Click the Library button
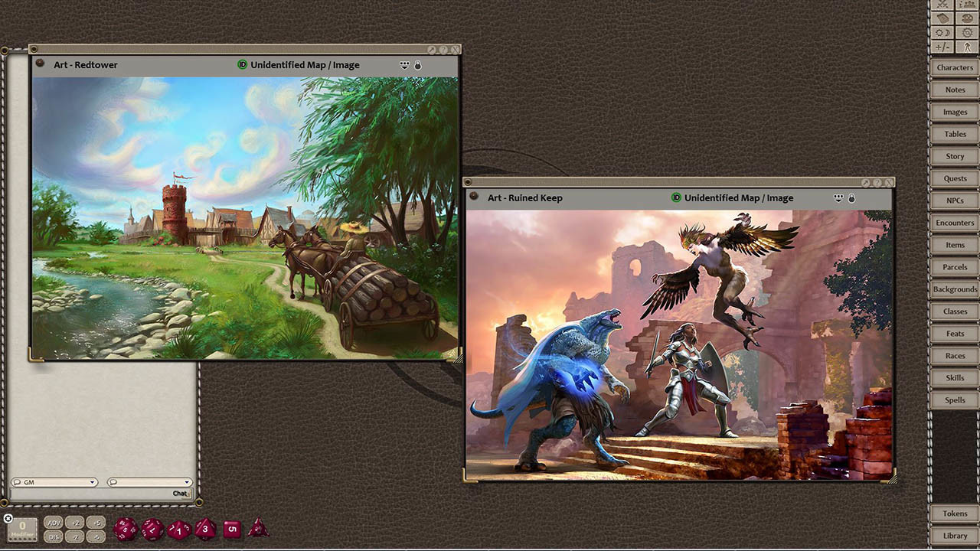980x551 pixels. pos(955,536)
